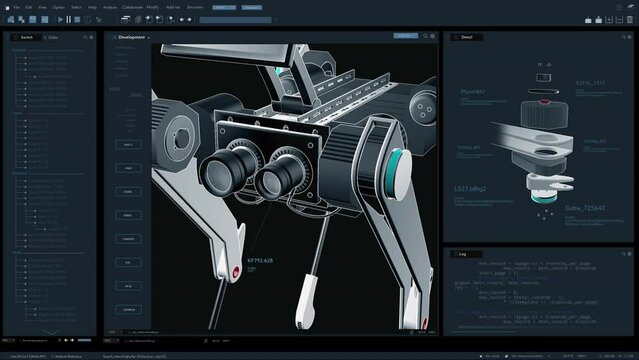The image size is (639, 360).
Task: Click the first cube-stack toolbar icon
Action: (11, 19)
